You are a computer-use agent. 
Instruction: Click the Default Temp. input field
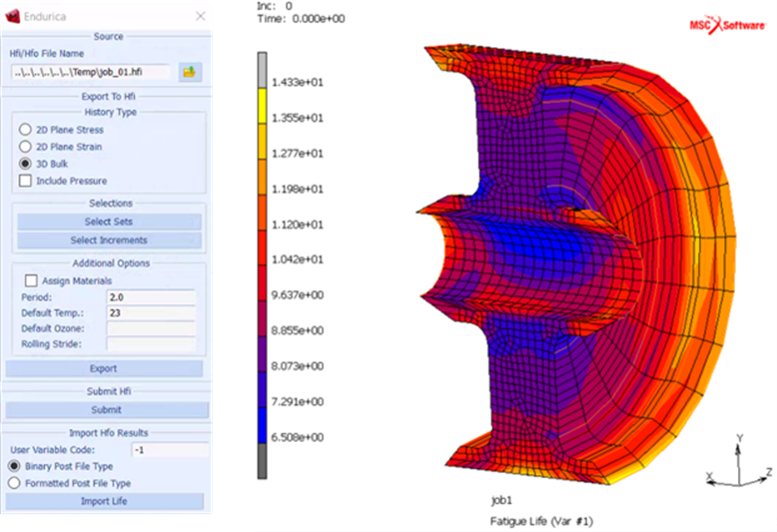tap(151, 312)
